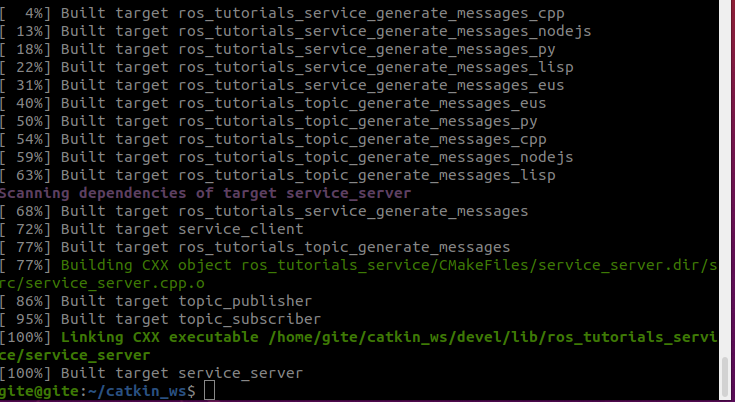Image resolution: width=735 pixels, height=402 pixels.
Task: Click the '22%' service_generate_messages_lisp line
Action: [x=286, y=67]
